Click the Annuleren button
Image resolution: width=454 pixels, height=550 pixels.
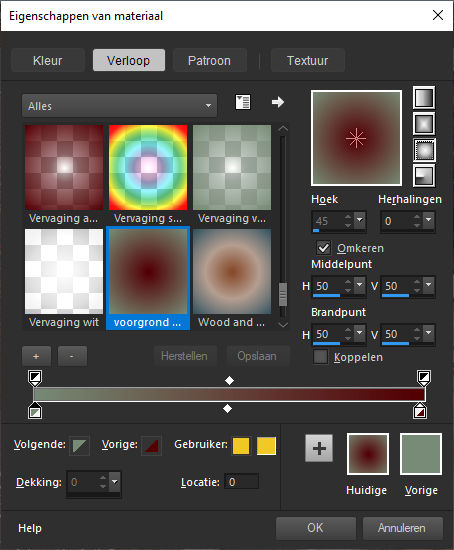402,528
